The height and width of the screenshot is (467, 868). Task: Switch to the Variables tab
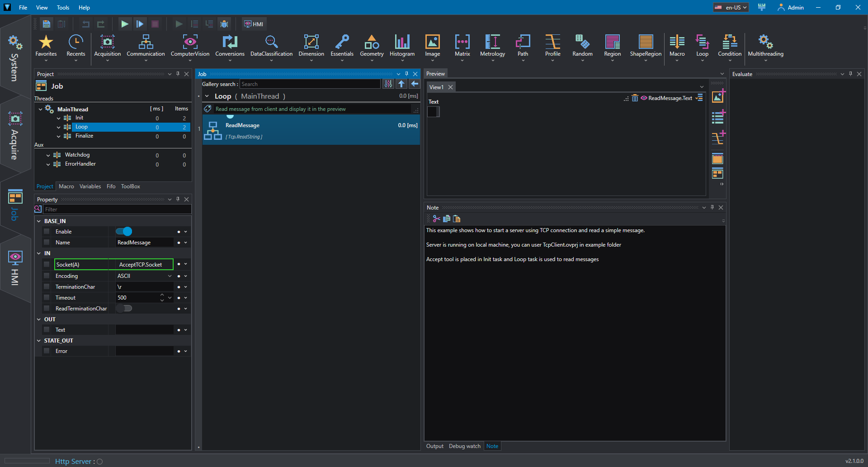[90, 186]
